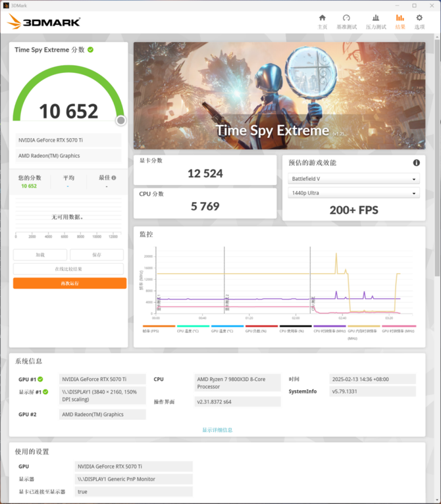Viewport: 441px width, 504px height.
Task: Open the 结果 results bar-chart icon
Action: (x=400, y=18)
